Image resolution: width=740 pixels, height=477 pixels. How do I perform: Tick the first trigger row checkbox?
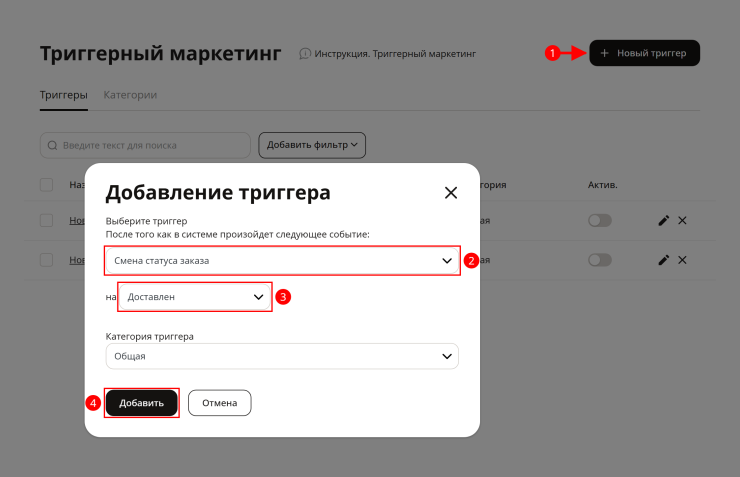(46, 220)
